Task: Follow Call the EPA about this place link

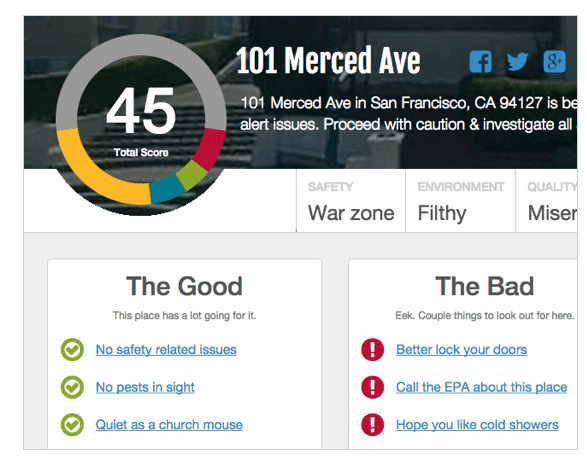Action: [x=482, y=387]
